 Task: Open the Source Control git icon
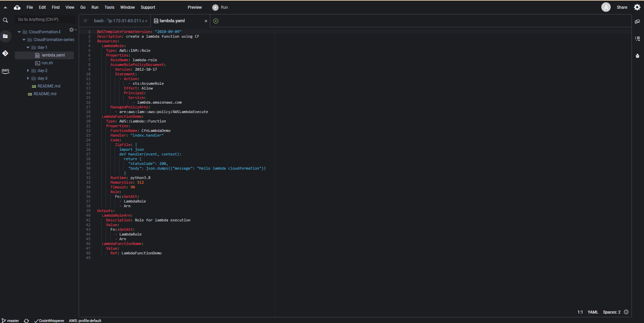tap(5, 53)
